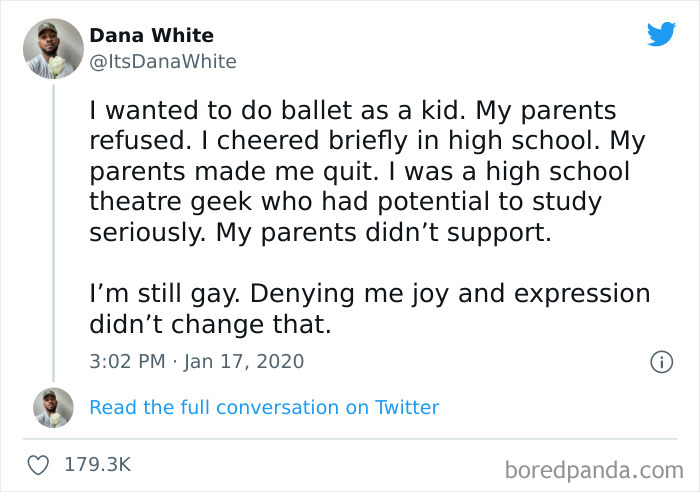This screenshot has height=492, width=700.
Task: Click the final line "didn't change that."
Action: click(x=209, y=325)
